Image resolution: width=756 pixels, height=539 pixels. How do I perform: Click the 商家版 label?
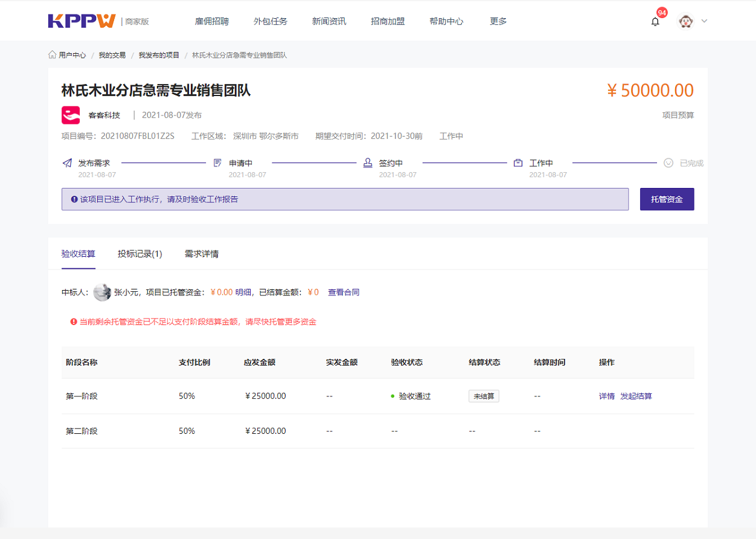(x=137, y=21)
